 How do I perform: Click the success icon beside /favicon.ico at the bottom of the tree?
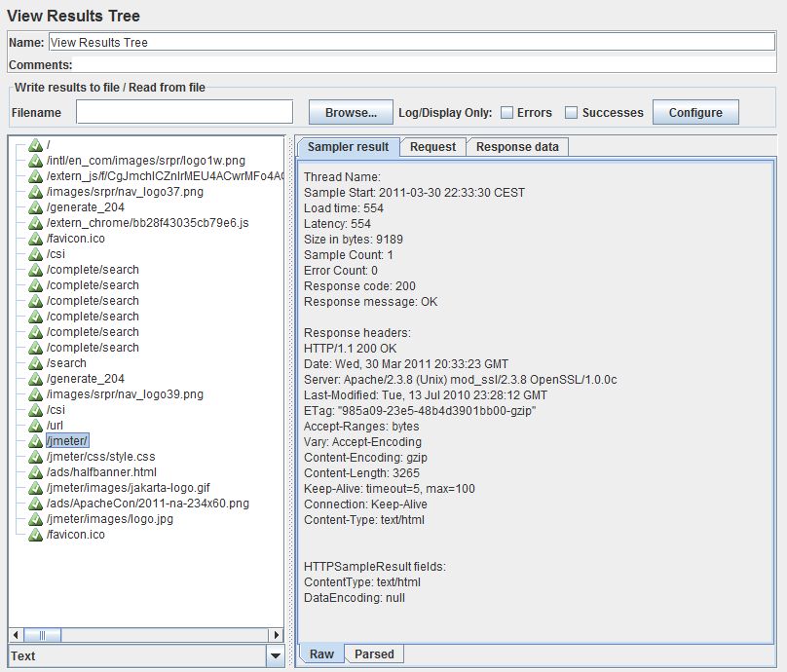coord(36,535)
